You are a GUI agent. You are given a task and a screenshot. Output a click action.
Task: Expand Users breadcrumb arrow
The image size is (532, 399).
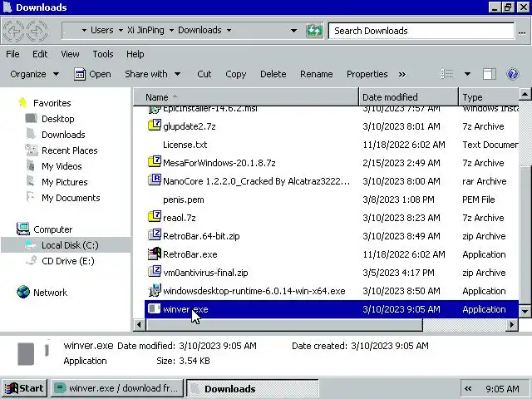121,30
